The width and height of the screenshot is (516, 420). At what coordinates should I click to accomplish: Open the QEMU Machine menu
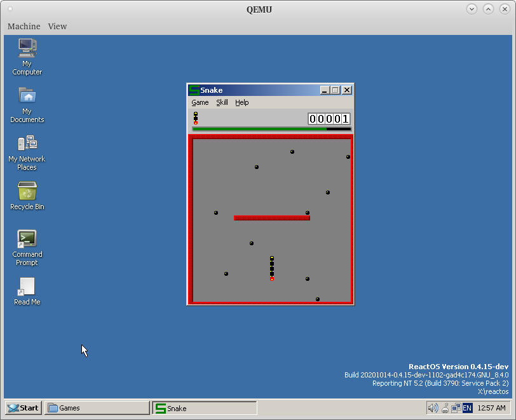tap(24, 26)
